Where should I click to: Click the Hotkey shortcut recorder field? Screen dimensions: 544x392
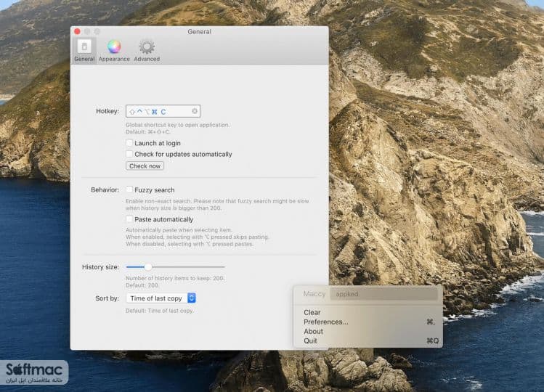(163, 111)
